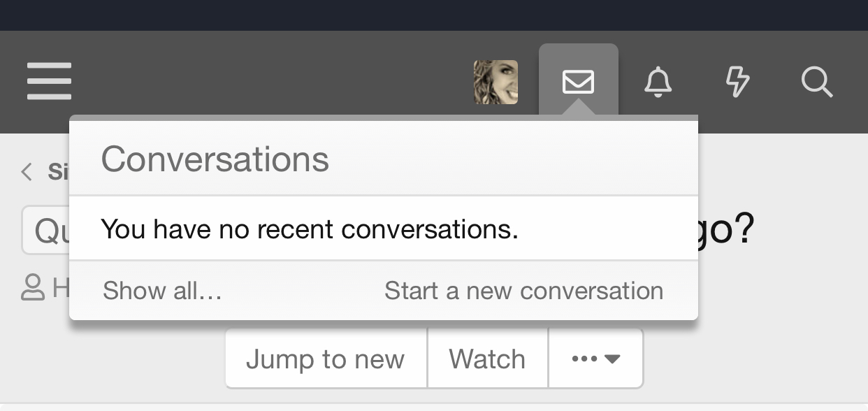This screenshot has width=868, height=411.
Task: Expand the ellipsis more options dropdown
Action: point(595,359)
